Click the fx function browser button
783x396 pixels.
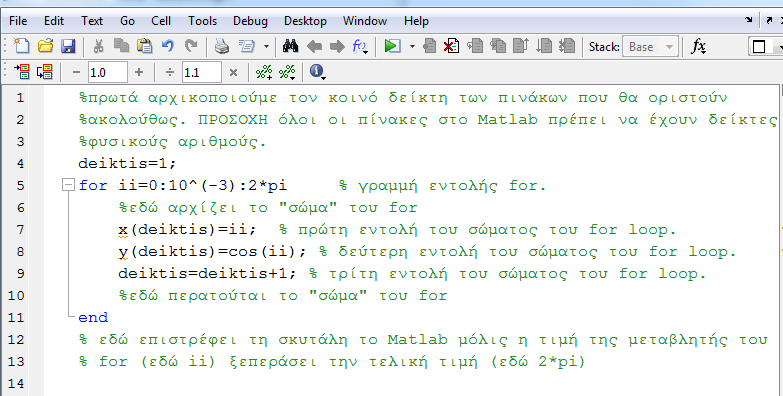click(x=698, y=46)
